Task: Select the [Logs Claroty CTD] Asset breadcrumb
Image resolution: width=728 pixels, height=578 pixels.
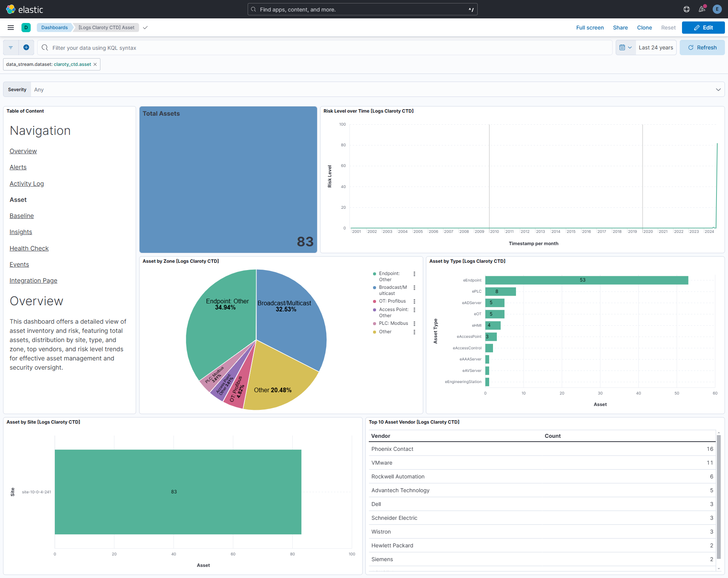Action: 106,27
